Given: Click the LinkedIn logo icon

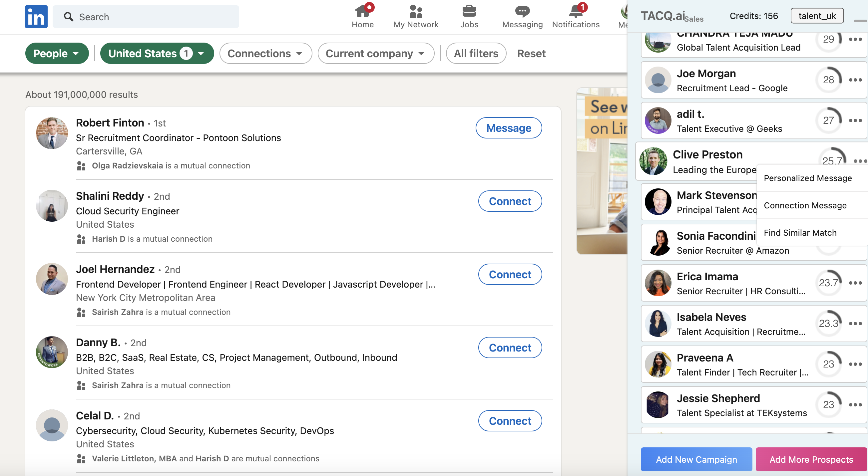Looking at the screenshot, I should click(36, 17).
